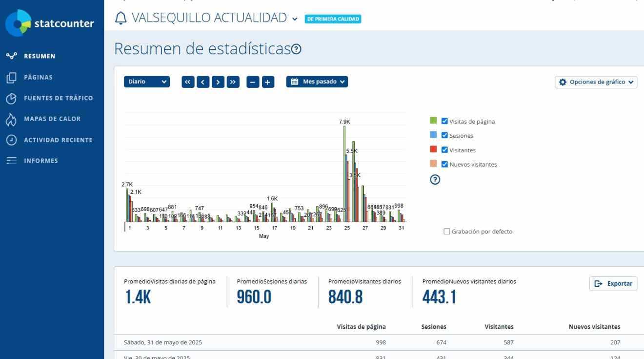Zoom out chart with minus button
Image resolution: width=644 pixels, height=359 pixels.
coord(253,82)
